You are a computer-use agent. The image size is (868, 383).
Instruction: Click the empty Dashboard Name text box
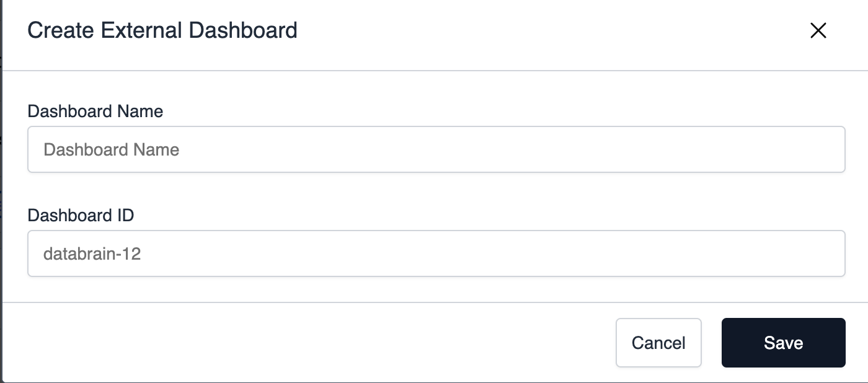434,149
